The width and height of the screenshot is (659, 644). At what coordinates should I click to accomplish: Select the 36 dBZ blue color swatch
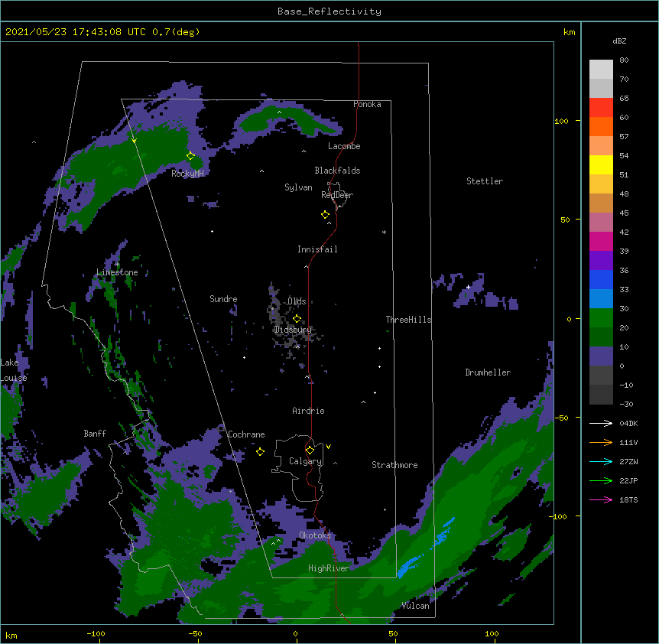point(601,279)
